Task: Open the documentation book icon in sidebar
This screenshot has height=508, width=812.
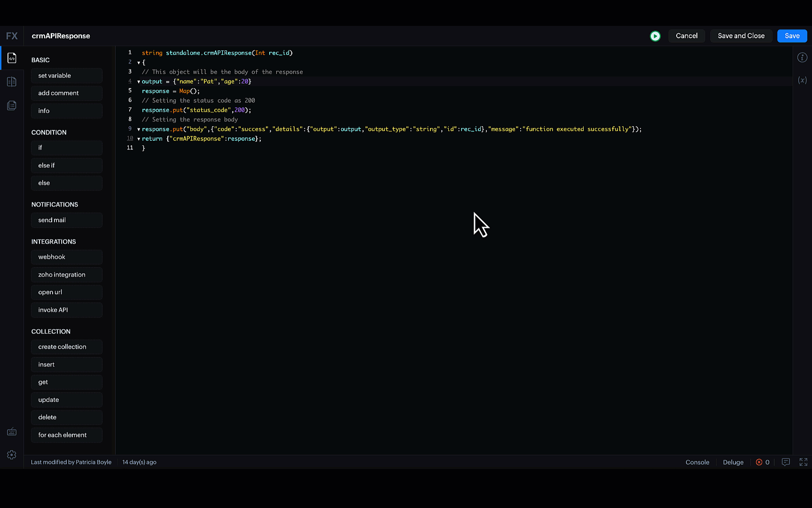Action: pyautogui.click(x=12, y=82)
